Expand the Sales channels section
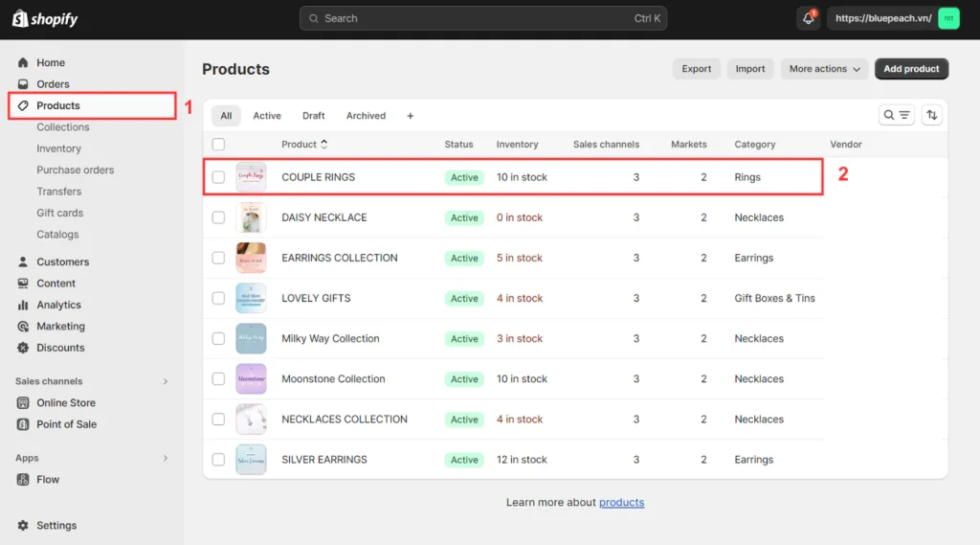This screenshot has height=545, width=980. (x=165, y=381)
